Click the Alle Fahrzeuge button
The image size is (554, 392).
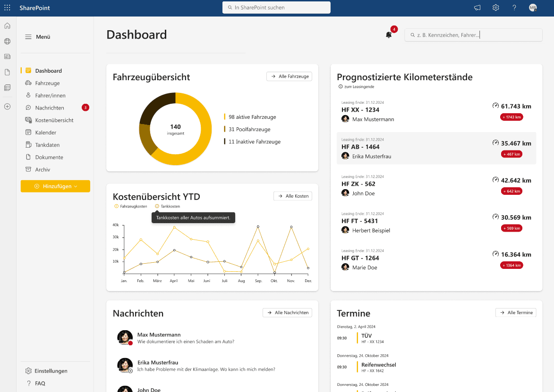[289, 76]
